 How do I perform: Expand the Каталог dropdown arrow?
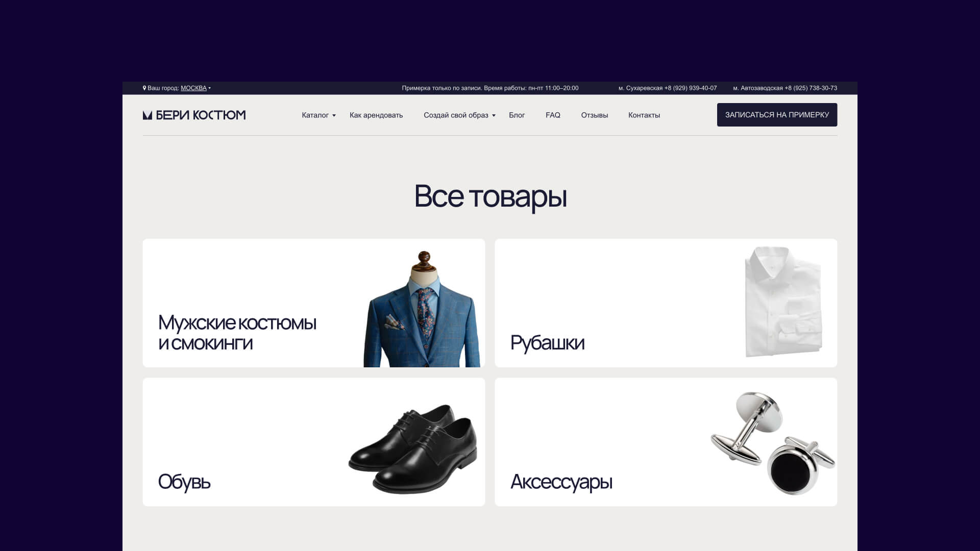(334, 116)
